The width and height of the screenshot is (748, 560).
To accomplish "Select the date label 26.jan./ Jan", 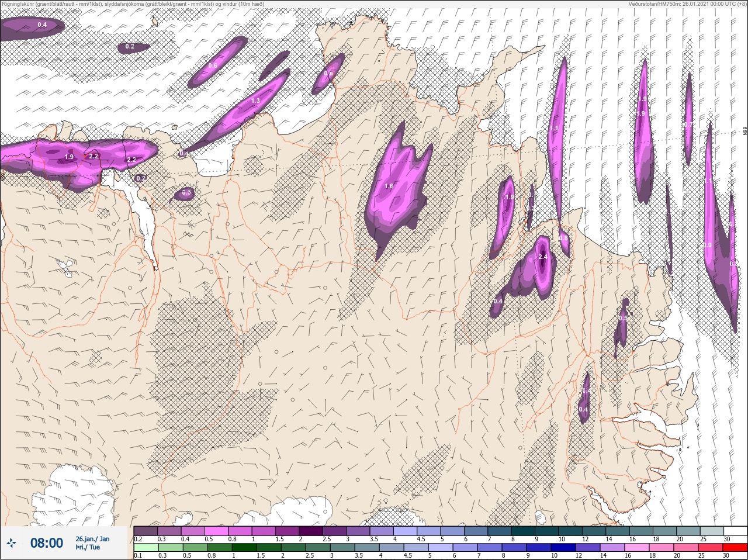I will click(92, 539).
